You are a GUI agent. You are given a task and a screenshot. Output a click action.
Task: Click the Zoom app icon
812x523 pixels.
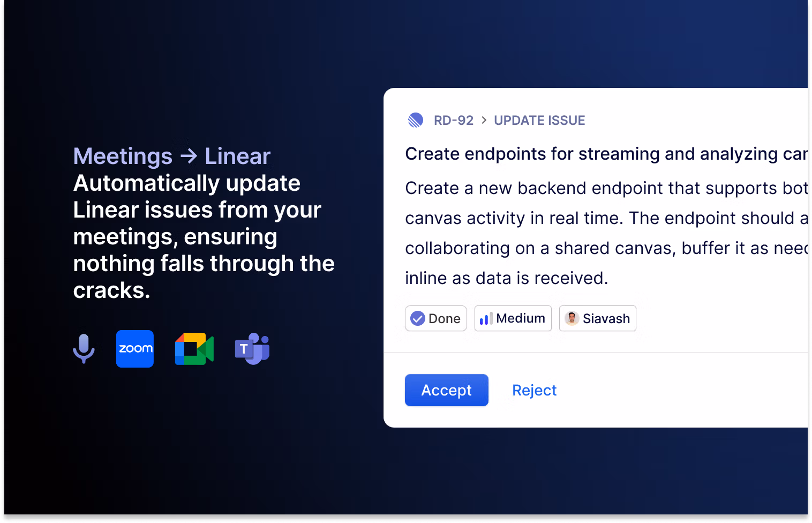tap(135, 349)
